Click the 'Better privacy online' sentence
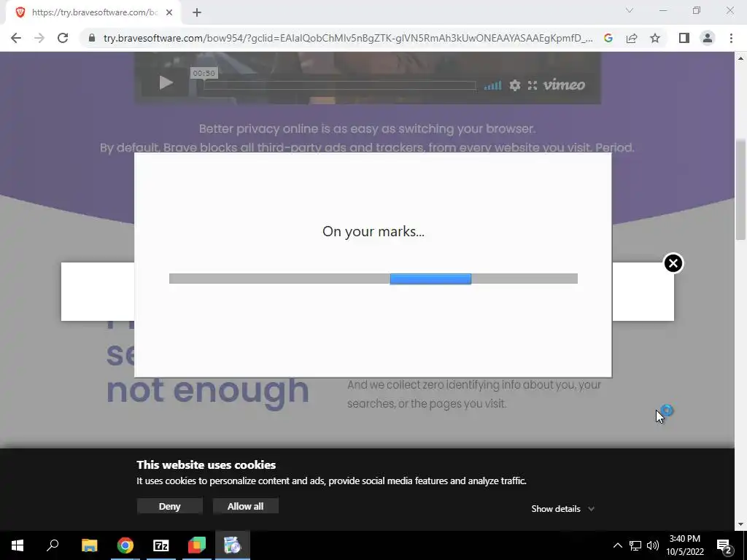747x560 pixels. pyautogui.click(x=367, y=128)
